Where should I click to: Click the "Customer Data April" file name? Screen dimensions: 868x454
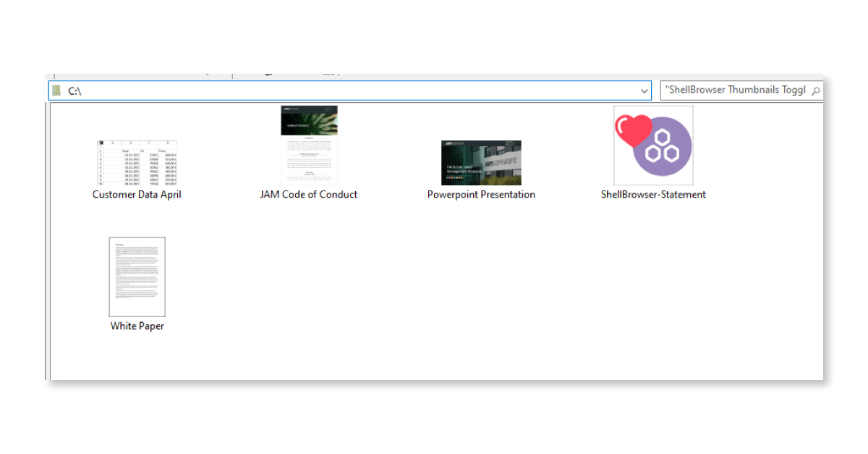tap(137, 195)
